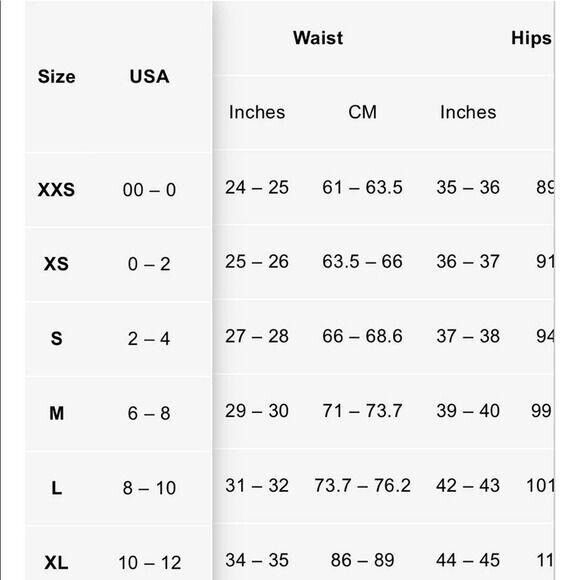Image resolution: width=580 pixels, height=580 pixels.
Task: Click waist CM value 73.7 – 76.2
Action: click(x=362, y=485)
